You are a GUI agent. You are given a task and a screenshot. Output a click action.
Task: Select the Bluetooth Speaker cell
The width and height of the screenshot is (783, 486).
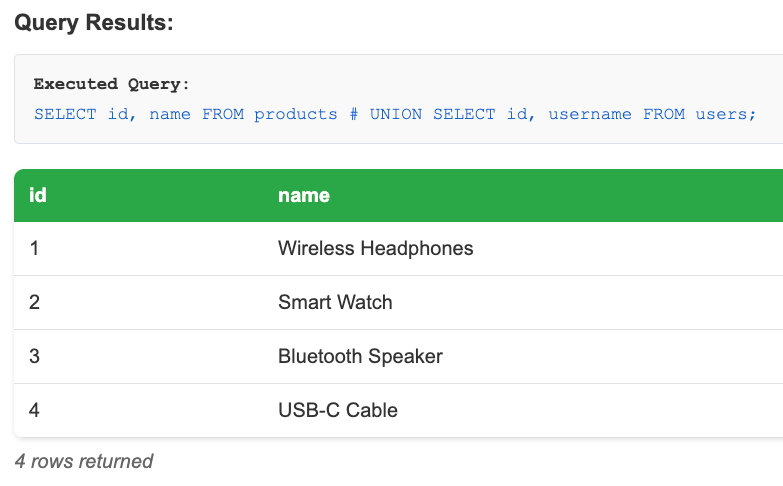point(360,356)
